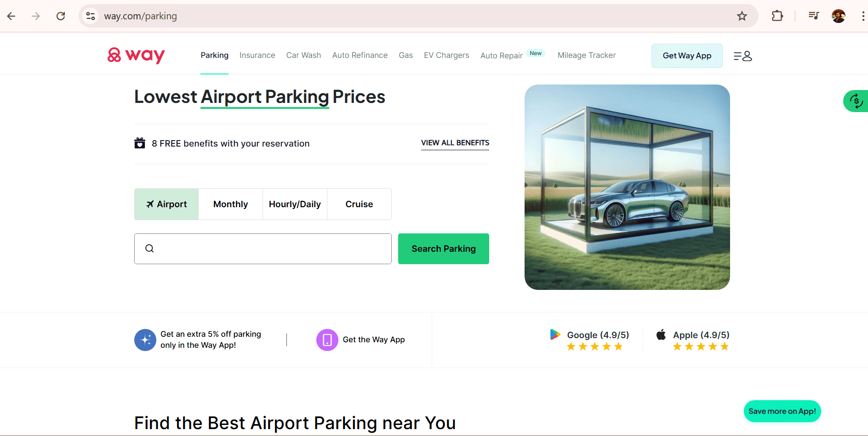The width and height of the screenshot is (868, 436).
Task: Click the Apple App Store icon
Action: (x=661, y=335)
